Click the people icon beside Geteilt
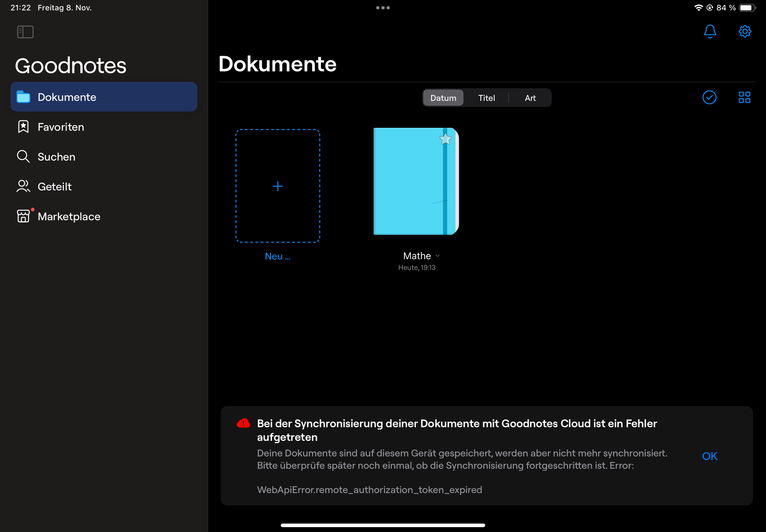766x532 pixels. [23, 186]
